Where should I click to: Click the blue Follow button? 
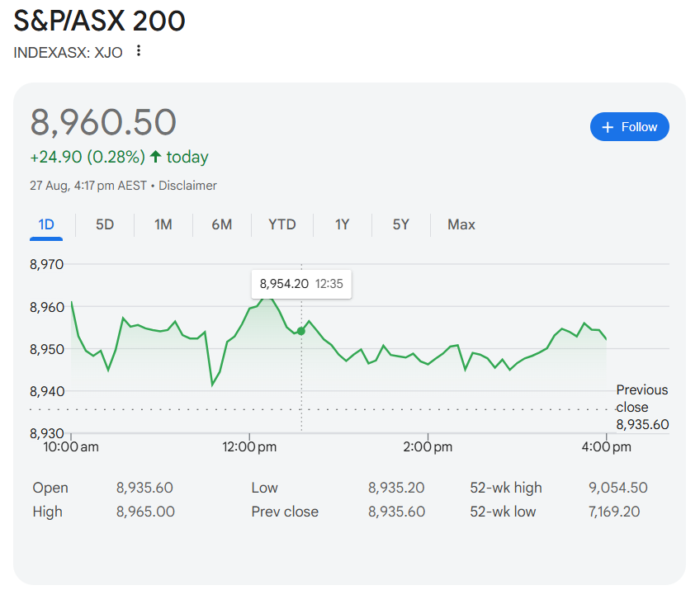629,127
